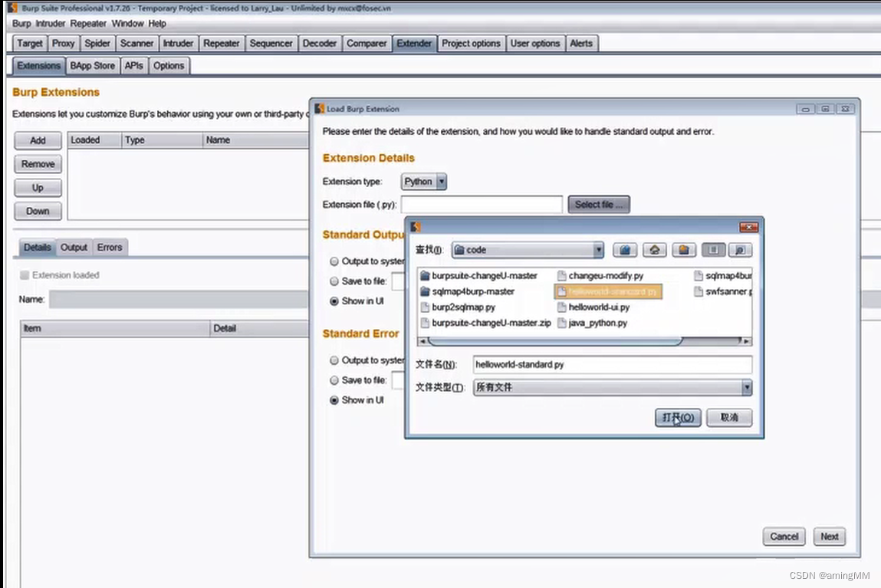
Task: Select Standard Output 'Save to file' radio
Action: coord(334,281)
